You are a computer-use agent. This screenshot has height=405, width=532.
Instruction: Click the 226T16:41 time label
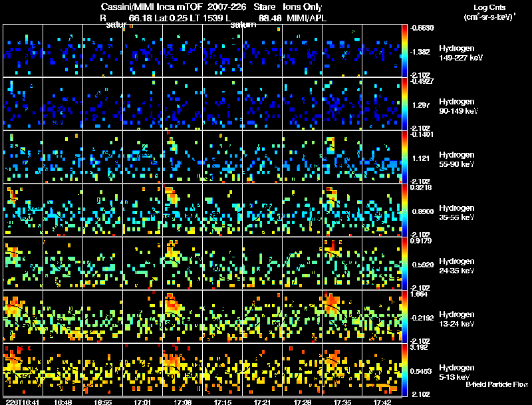(x=23, y=402)
